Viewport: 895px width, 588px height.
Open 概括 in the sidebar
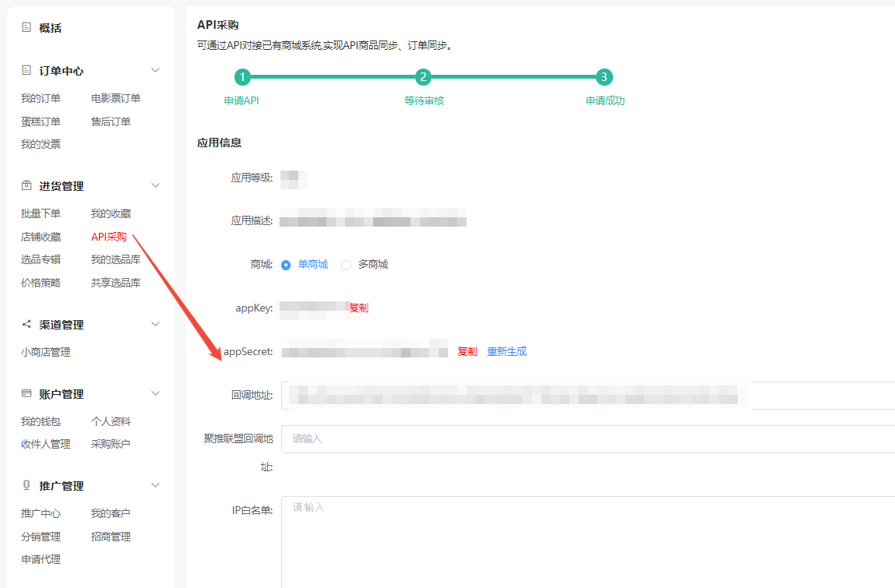click(50, 28)
